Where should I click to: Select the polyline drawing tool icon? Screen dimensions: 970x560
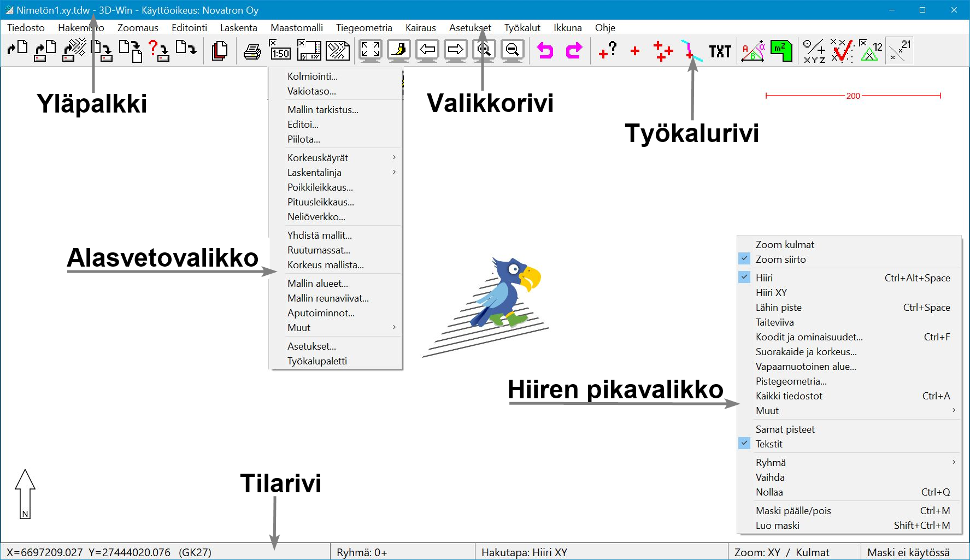point(691,50)
